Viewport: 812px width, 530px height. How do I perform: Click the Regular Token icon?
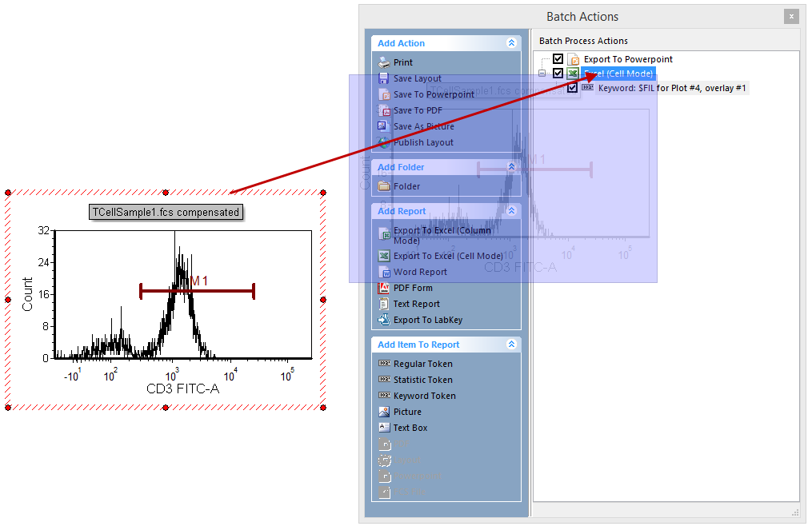[x=384, y=364]
